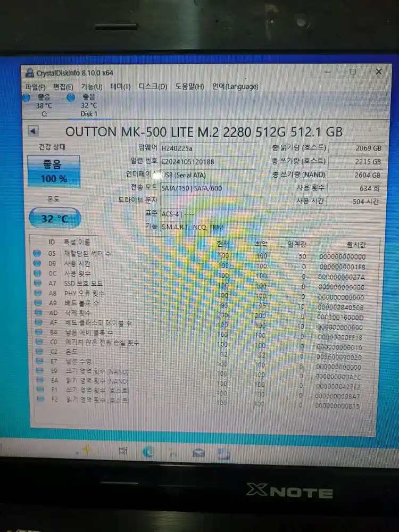Click the CrystalDiskInfo title bar icon
The height and width of the screenshot is (532, 399).
pyautogui.click(x=30, y=72)
